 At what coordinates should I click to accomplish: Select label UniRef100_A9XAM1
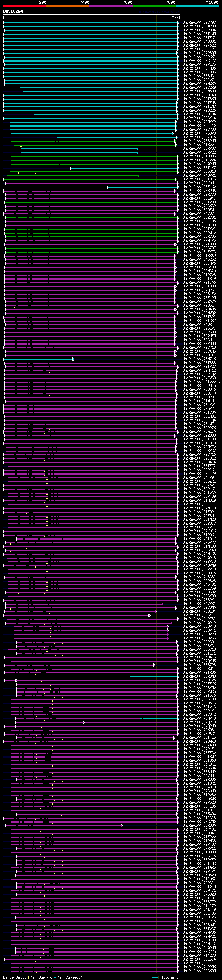199,183
